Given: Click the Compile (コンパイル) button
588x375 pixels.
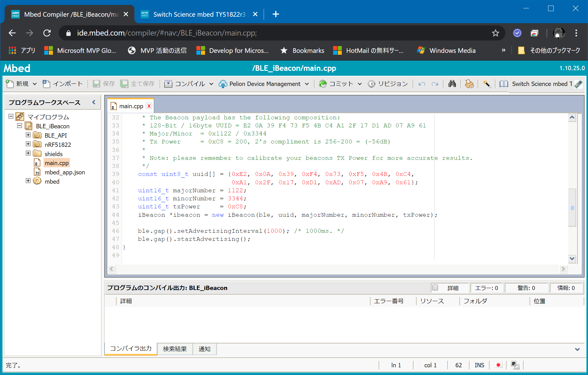Looking at the screenshot, I should [185, 84].
